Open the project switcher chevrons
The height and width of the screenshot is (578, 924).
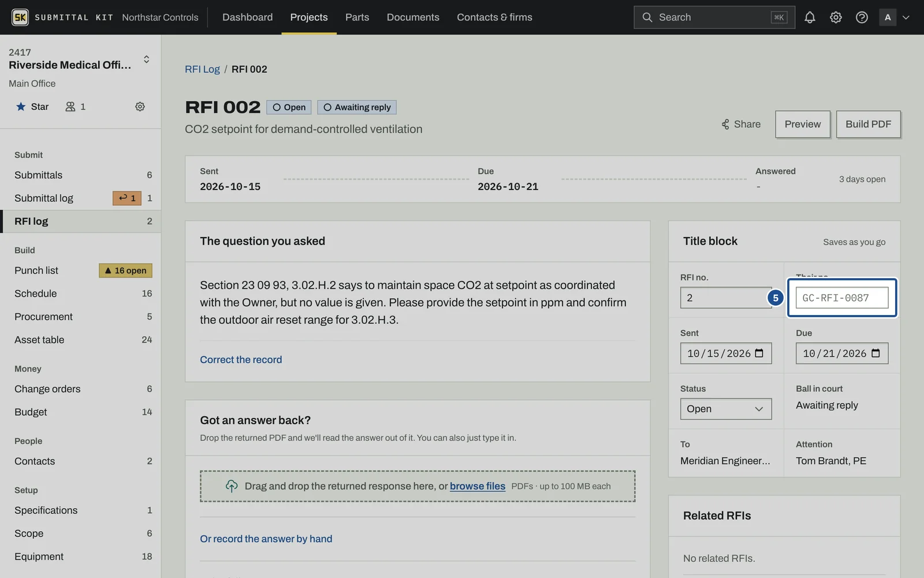pyautogui.click(x=147, y=59)
